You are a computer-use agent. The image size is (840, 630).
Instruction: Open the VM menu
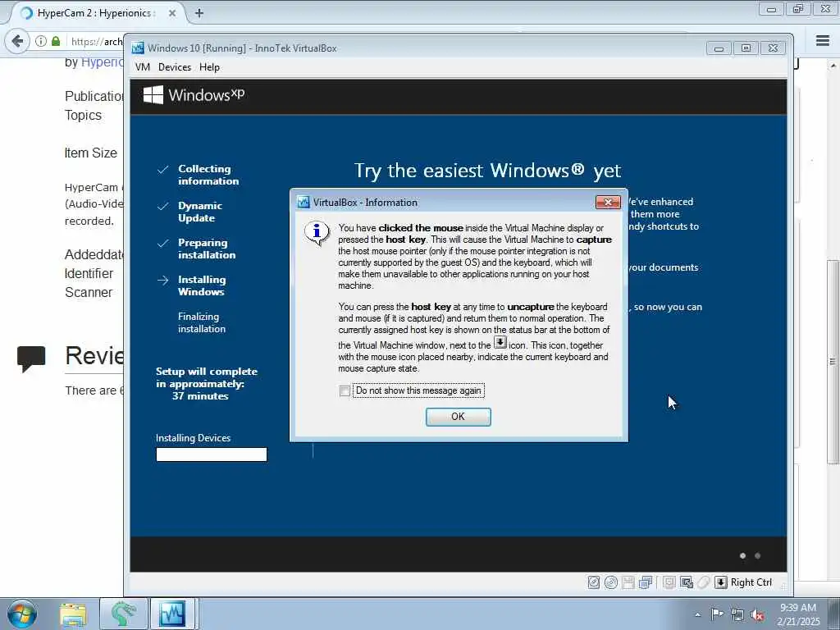click(143, 67)
